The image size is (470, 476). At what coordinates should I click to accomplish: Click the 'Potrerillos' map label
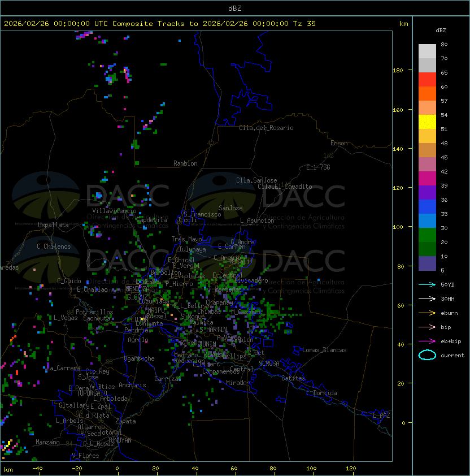tap(94, 312)
